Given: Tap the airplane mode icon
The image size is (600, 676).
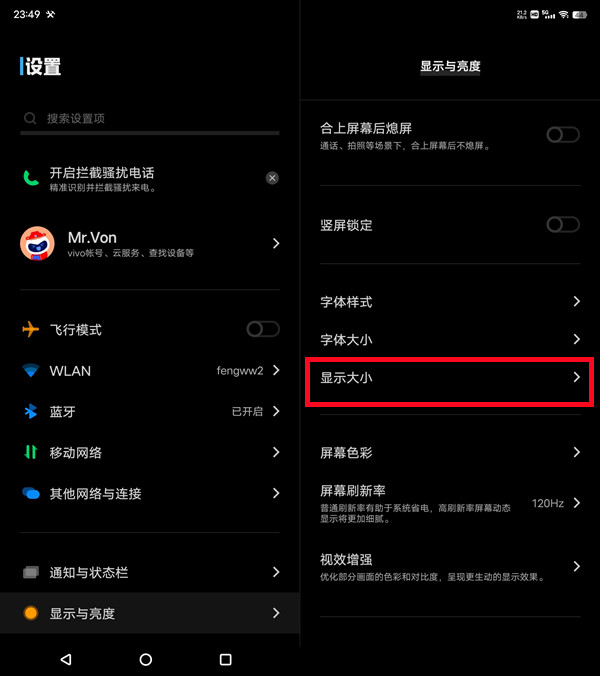Looking at the screenshot, I should tap(31, 329).
